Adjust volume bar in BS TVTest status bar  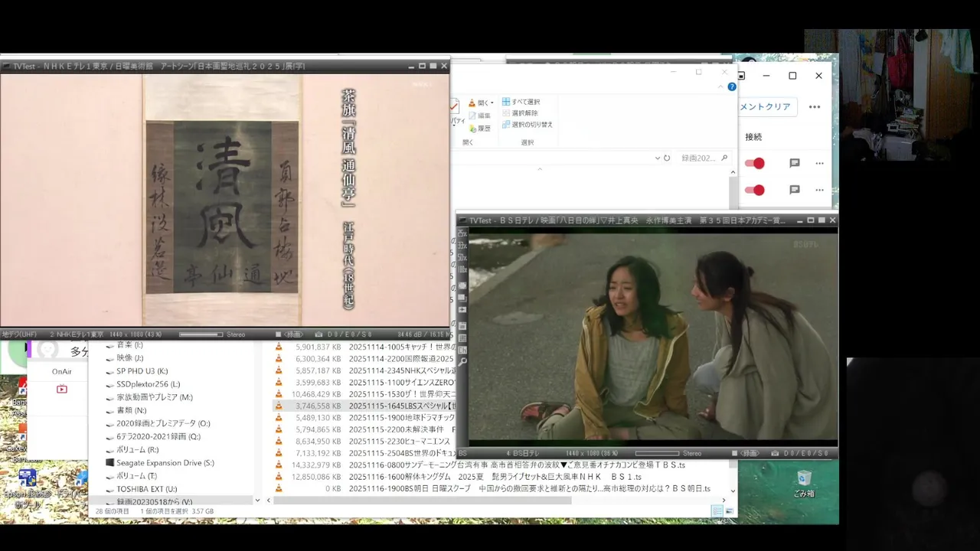coord(655,453)
